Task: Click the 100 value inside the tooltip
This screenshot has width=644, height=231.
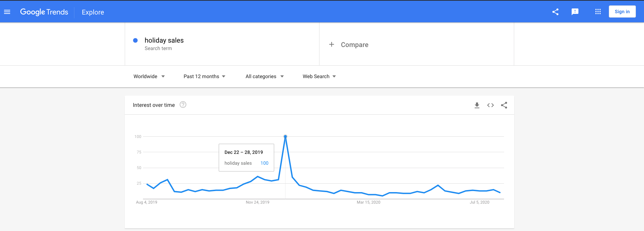Action: 264,163
